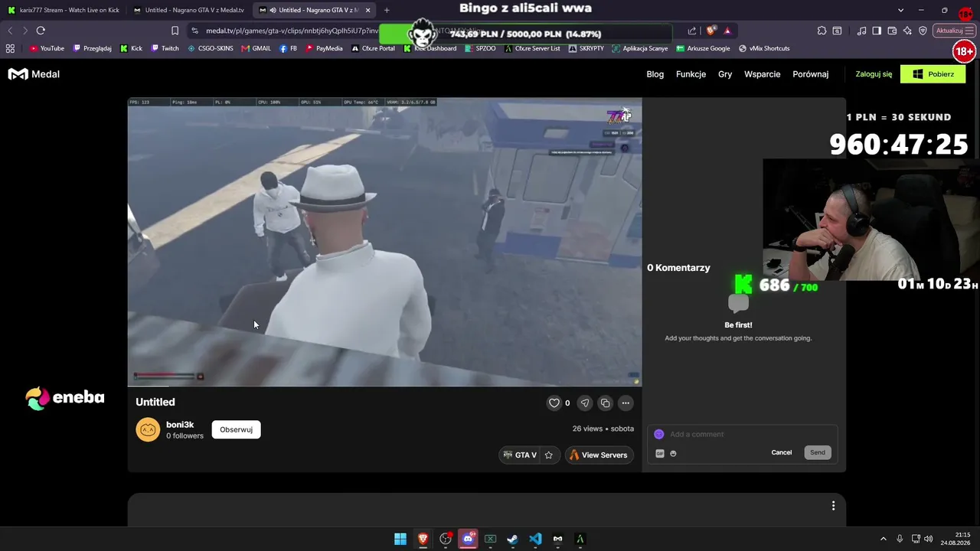980x551 pixels.
Task: Open the vMix Shortcuts bookmark
Action: click(x=764, y=48)
